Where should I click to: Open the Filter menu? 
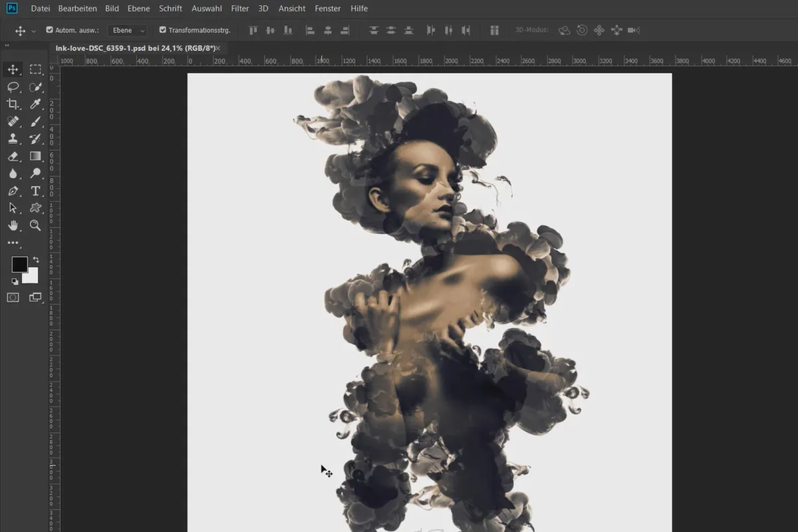pyautogui.click(x=240, y=9)
